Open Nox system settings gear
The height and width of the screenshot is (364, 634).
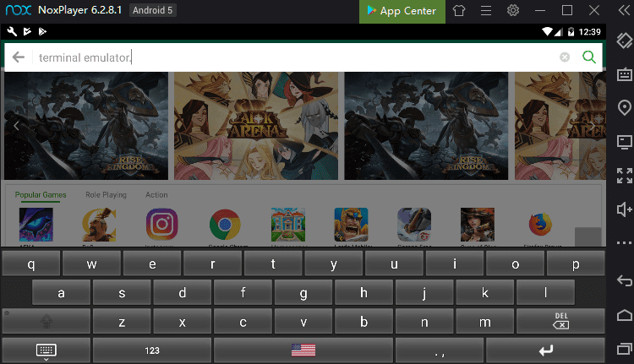pyautogui.click(x=513, y=10)
